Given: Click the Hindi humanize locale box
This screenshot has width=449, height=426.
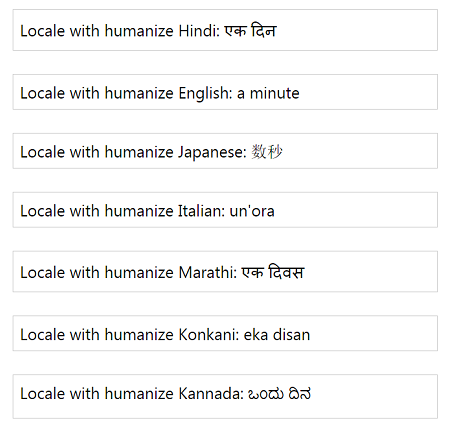Looking at the screenshot, I should pos(225,30).
